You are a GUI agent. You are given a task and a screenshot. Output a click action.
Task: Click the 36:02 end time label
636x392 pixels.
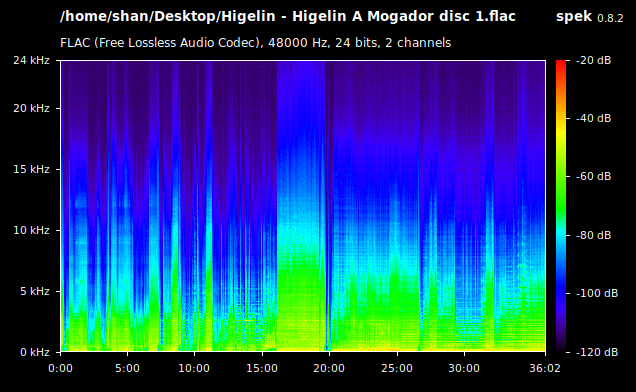pyautogui.click(x=545, y=368)
